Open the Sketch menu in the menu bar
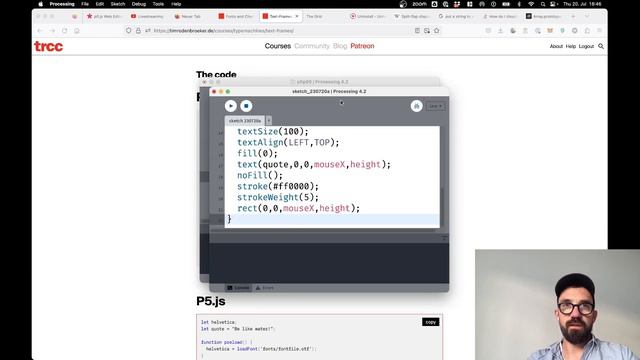Screen dimensions: 640x360 pos(118,4)
